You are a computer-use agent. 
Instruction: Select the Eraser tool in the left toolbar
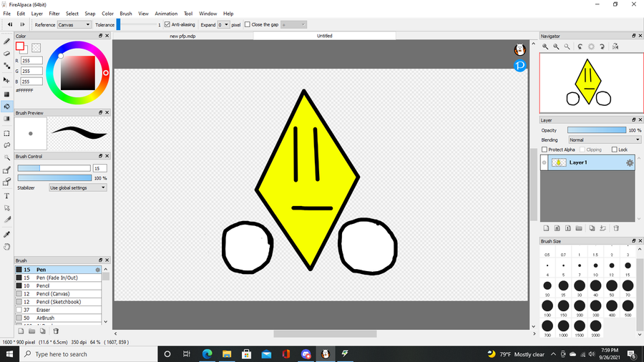click(7, 54)
